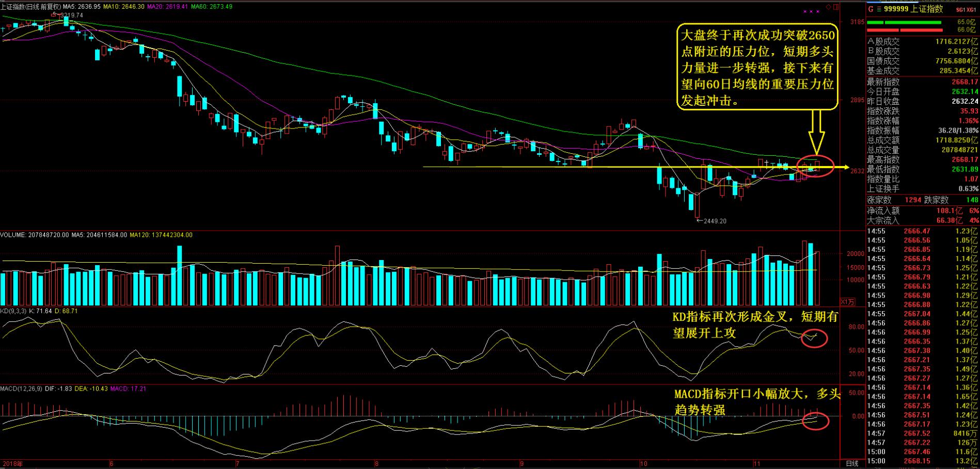Click the MA120: 137442304.00 volume legend
The width and height of the screenshot is (980, 469).
(x=161, y=235)
